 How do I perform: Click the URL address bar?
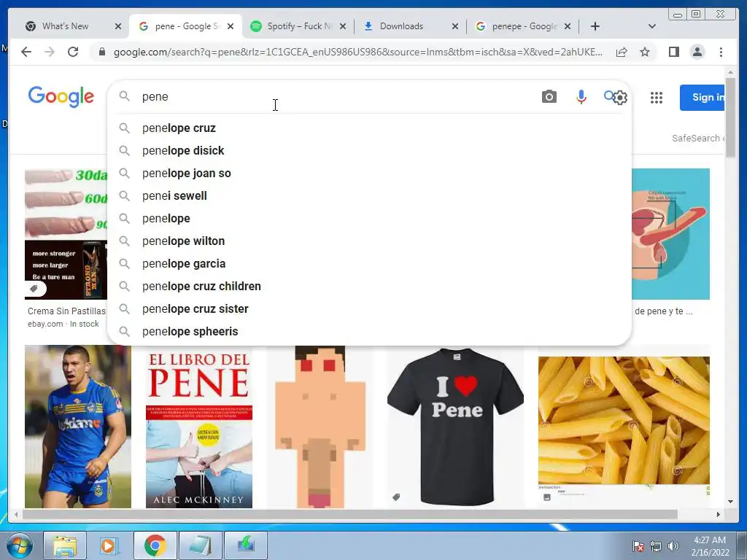tap(357, 52)
